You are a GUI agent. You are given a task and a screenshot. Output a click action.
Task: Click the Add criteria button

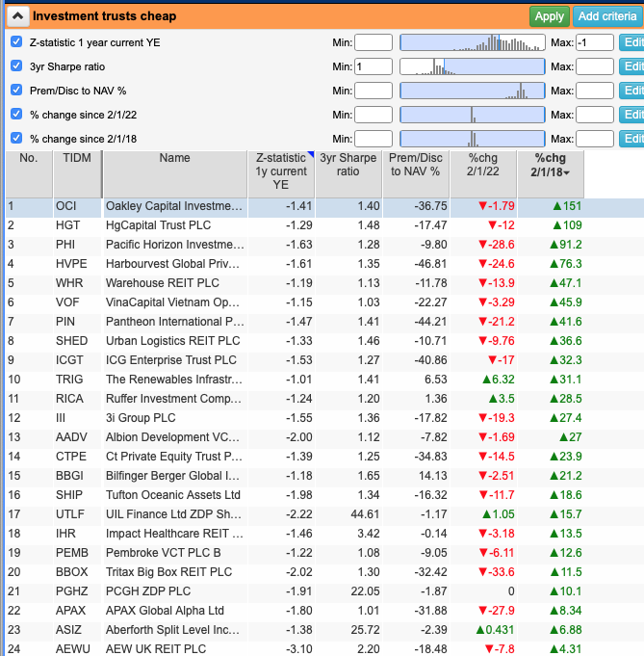click(607, 16)
